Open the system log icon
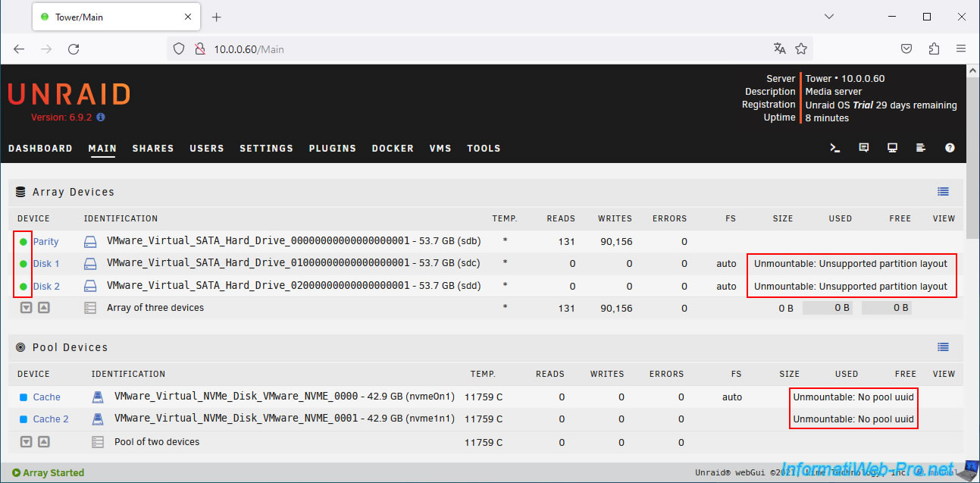This screenshot has height=483, width=980. click(921, 148)
